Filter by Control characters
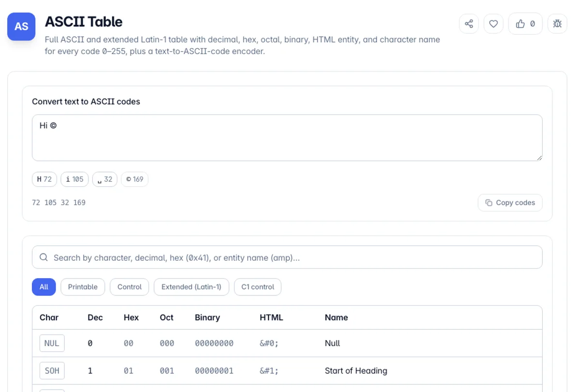This screenshot has width=580, height=392. (130, 287)
